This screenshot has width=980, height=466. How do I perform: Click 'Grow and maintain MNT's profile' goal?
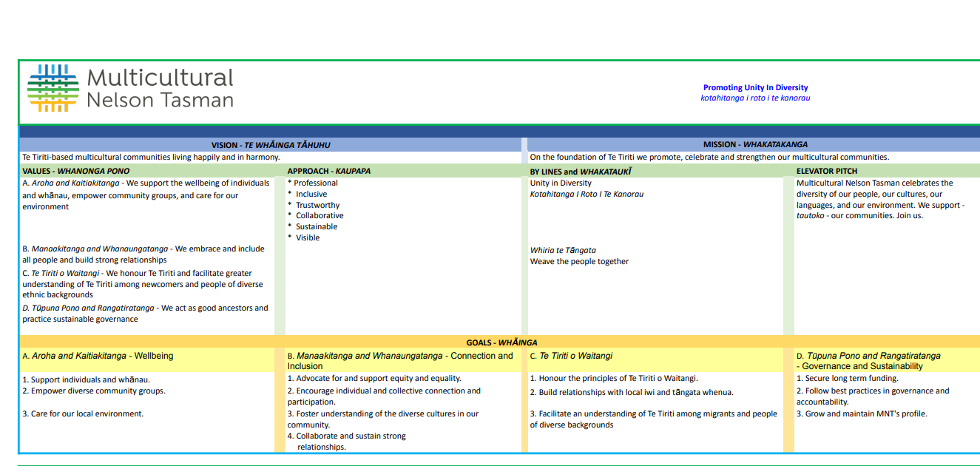point(862,413)
